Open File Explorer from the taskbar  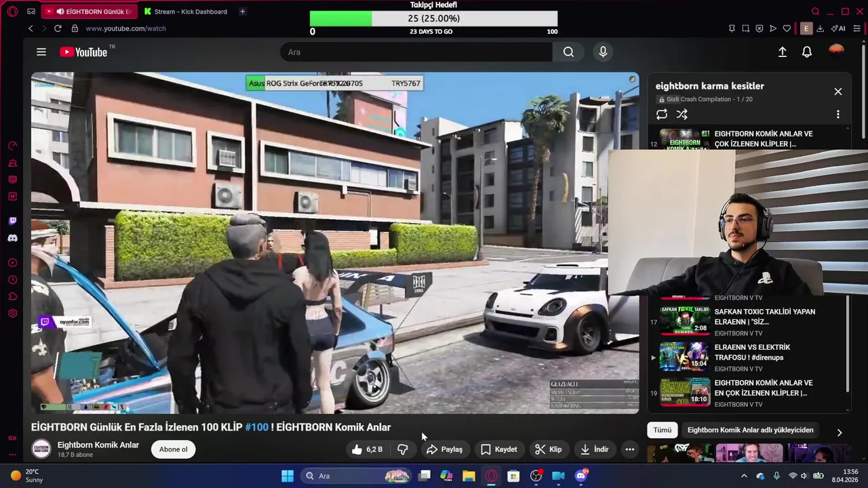(469, 476)
